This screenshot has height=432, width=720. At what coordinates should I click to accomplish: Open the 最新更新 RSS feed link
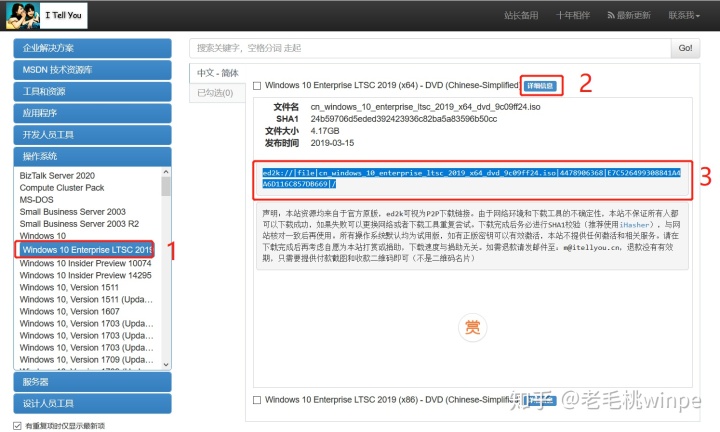coord(629,16)
